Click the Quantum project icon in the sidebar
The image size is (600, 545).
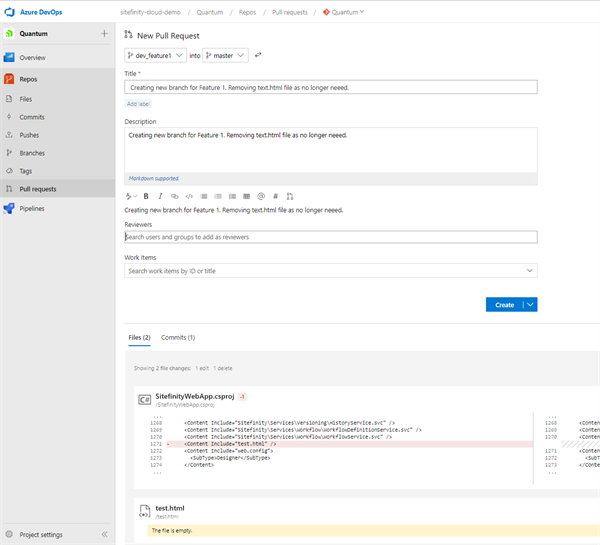click(x=9, y=34)
